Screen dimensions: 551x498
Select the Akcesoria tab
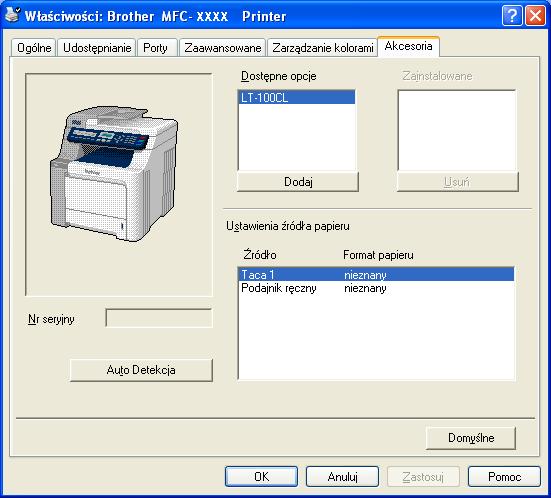(408, 46)
